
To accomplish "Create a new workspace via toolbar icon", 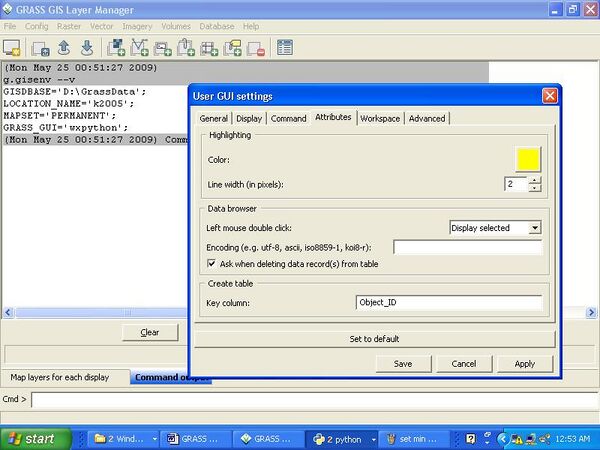I will pos(40,49).
